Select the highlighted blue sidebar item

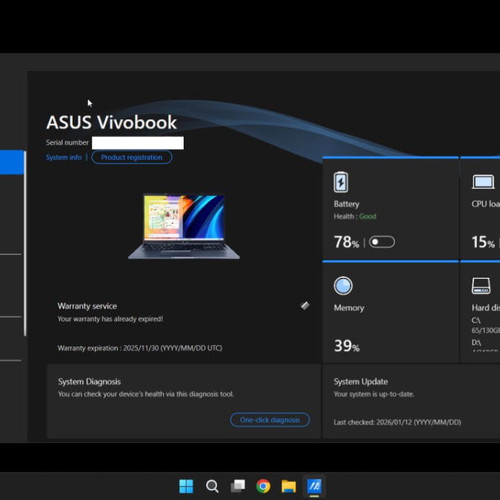pos(12,162)
